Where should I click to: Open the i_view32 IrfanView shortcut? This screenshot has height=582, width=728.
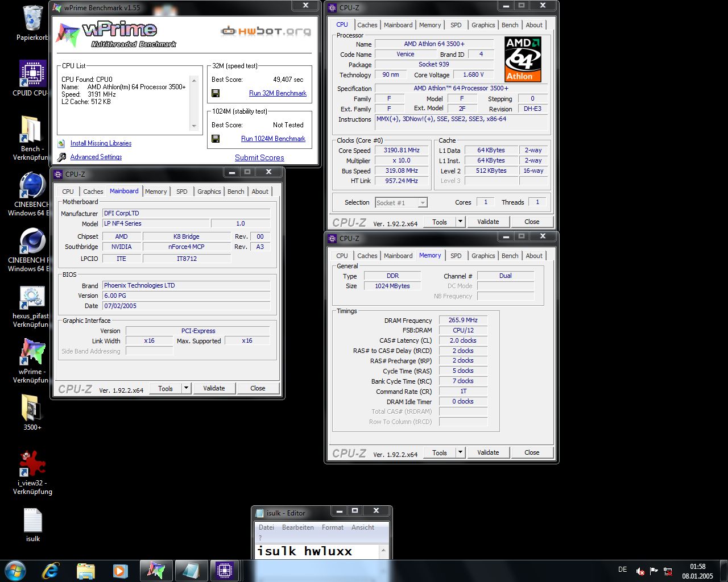[32, 472]
